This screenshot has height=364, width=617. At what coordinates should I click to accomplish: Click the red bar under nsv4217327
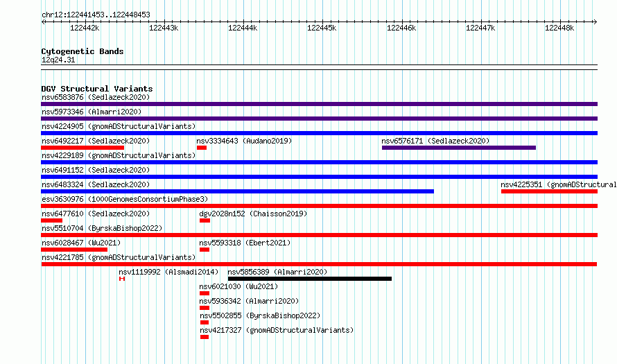tap(205, 337)
